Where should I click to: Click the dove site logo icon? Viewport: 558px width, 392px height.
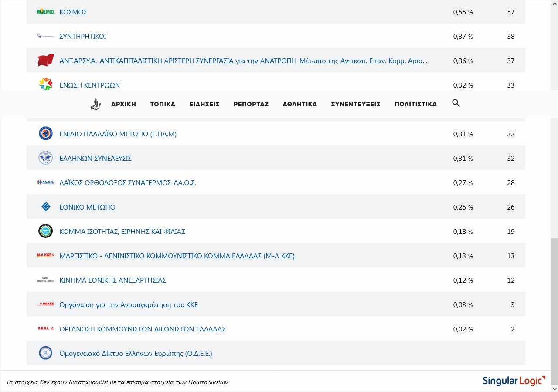tap(95, 104)
